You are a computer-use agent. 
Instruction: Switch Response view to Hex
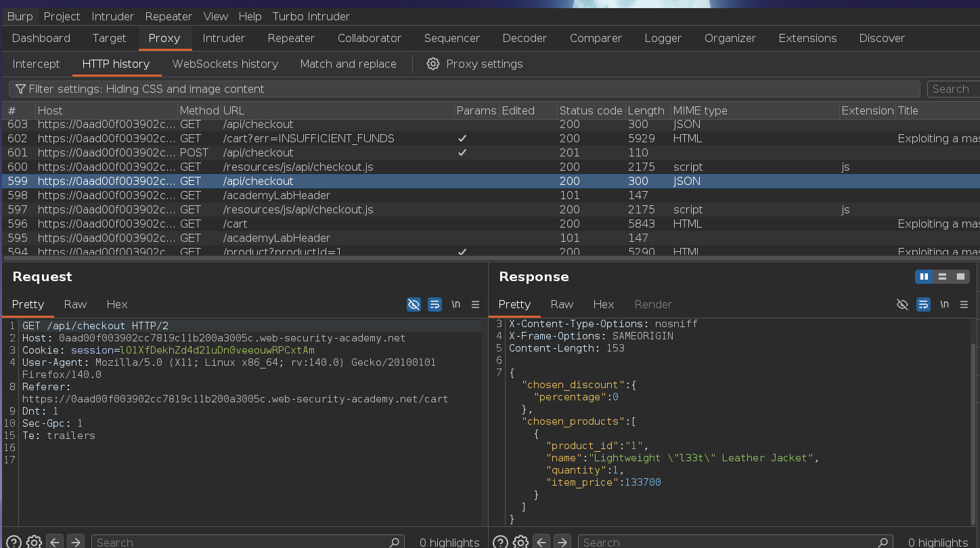(604, 304)
